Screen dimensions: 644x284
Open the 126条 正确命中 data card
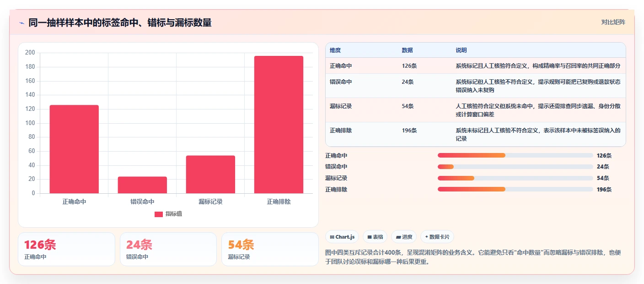(x=66, y=249)
